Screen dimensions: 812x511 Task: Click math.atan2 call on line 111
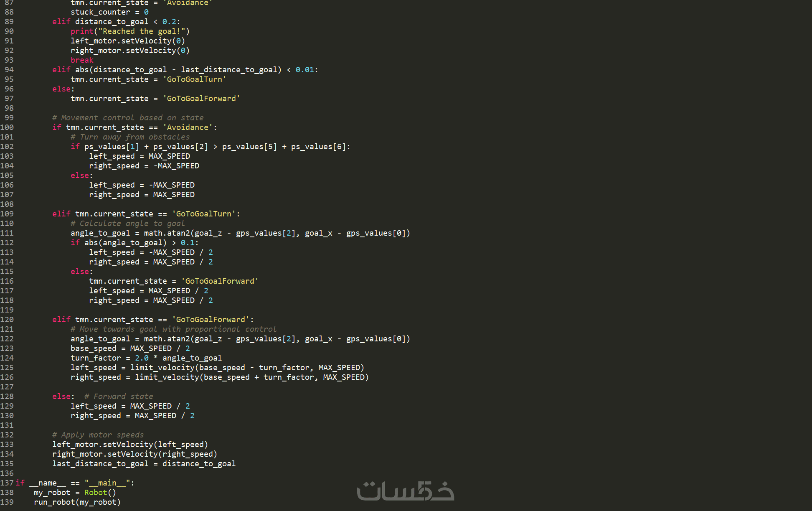pos(167,233)
